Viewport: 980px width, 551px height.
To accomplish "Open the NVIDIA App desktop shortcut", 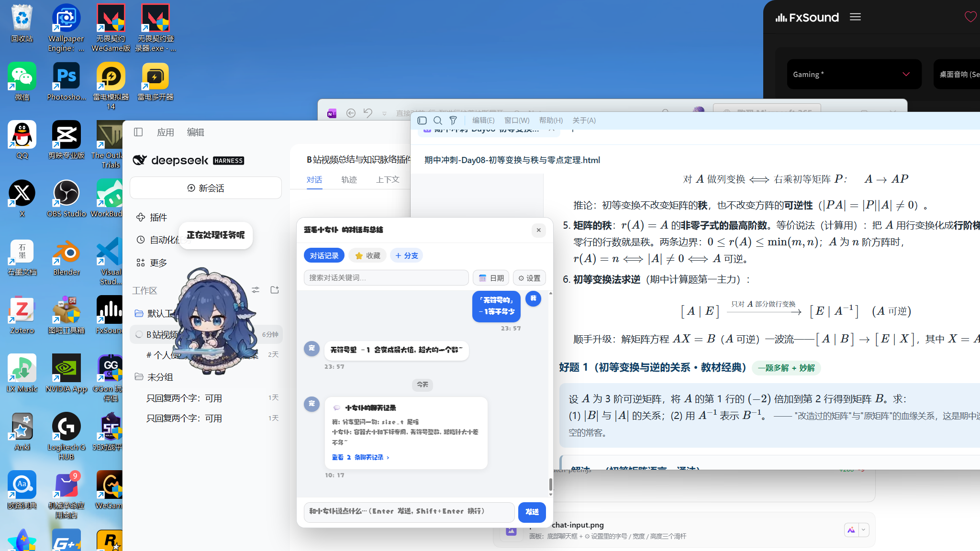I will tap(66, 373).
